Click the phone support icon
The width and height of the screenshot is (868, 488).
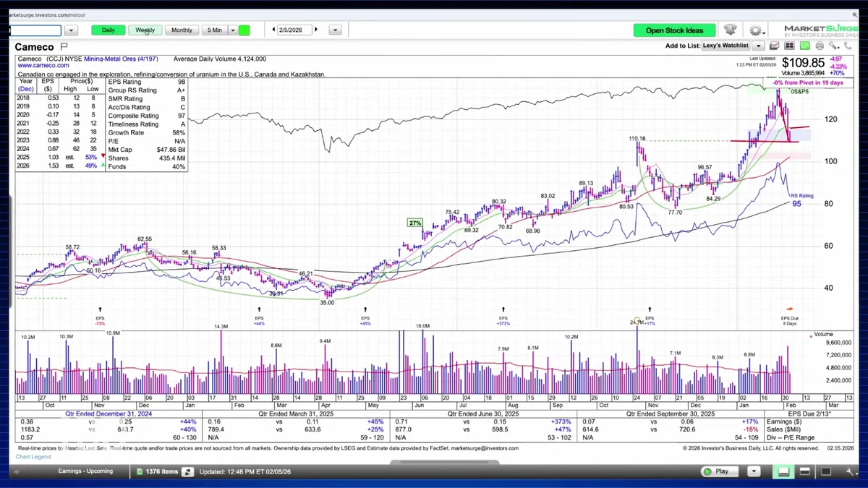[848, 46]
